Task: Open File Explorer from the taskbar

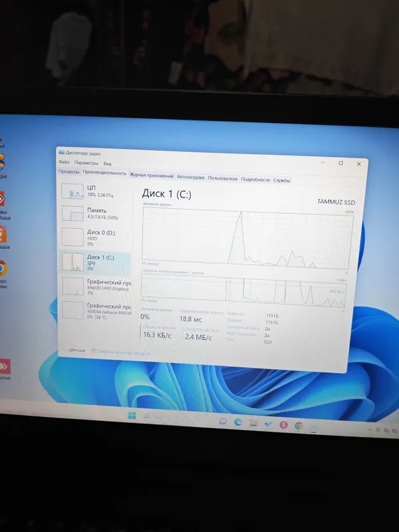Action: pyautogui.click(x=253, y=423)
